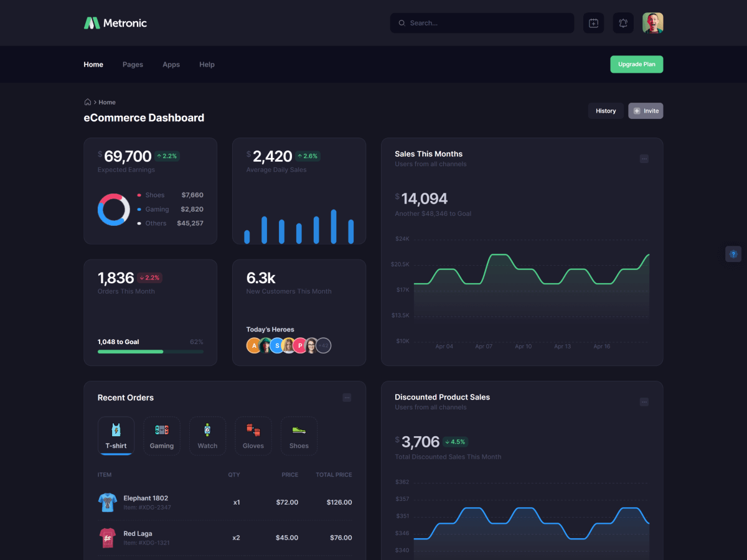This screenshot has height=560, width=747.
Task: Click the home breadcrumb icon
Action: tap(88, 102)
